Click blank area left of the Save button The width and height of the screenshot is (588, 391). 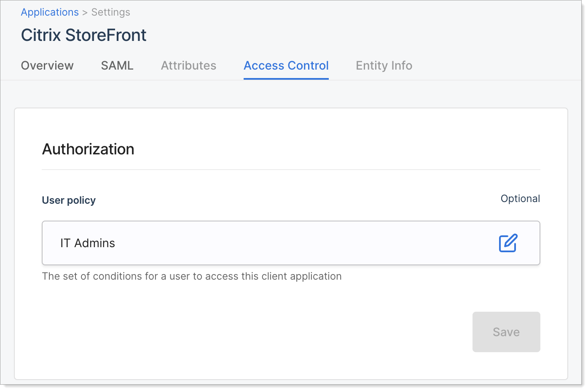click(x=253, y=332)
